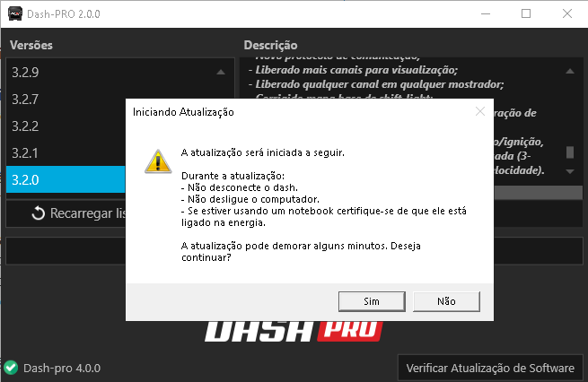Click the description scroll-down arrow
Image resolution: width=588 pixels, height=382 pixels.
pos(570,171)
